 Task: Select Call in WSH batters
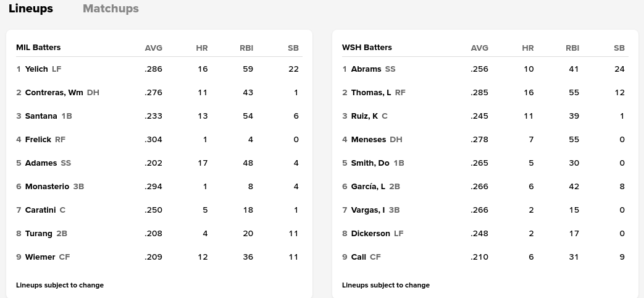pyautogui.click(x=359, y=257)
